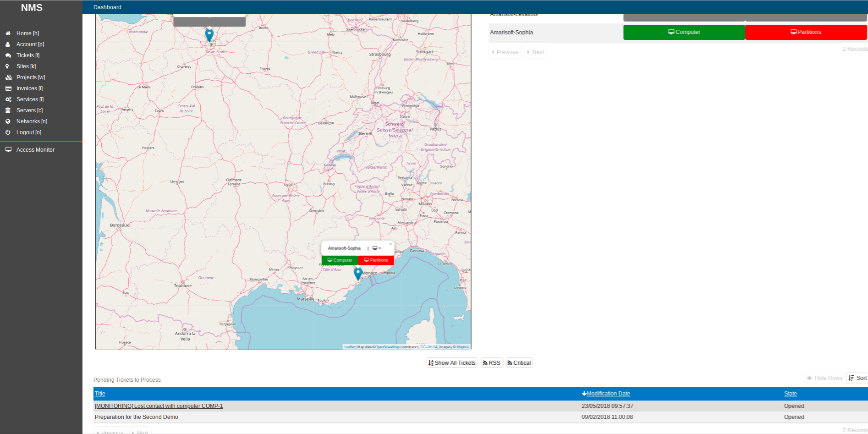Screen dimensions: 868x434
Task: Click the Account user icon
Action: point(8,44)
